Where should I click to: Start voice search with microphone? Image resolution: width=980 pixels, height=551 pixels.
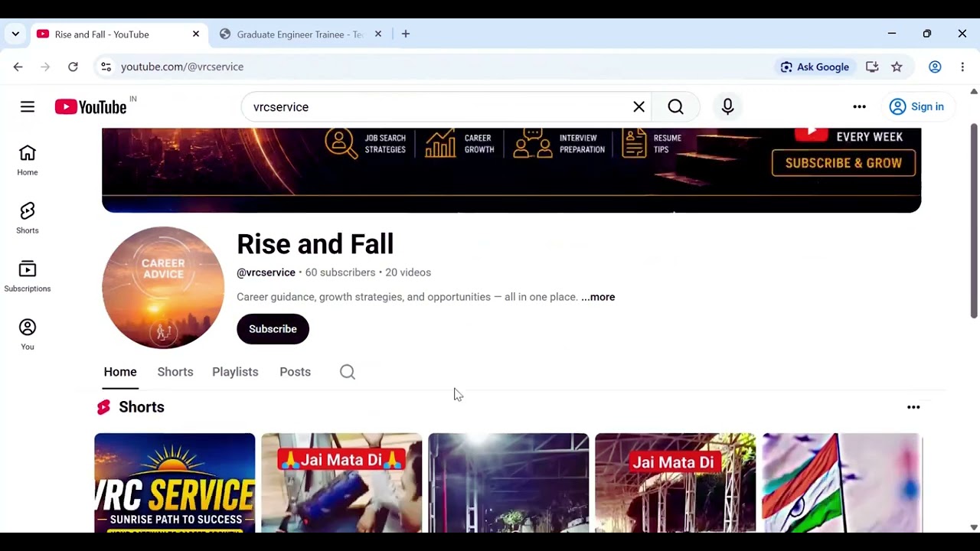click(x=727, y=107)
